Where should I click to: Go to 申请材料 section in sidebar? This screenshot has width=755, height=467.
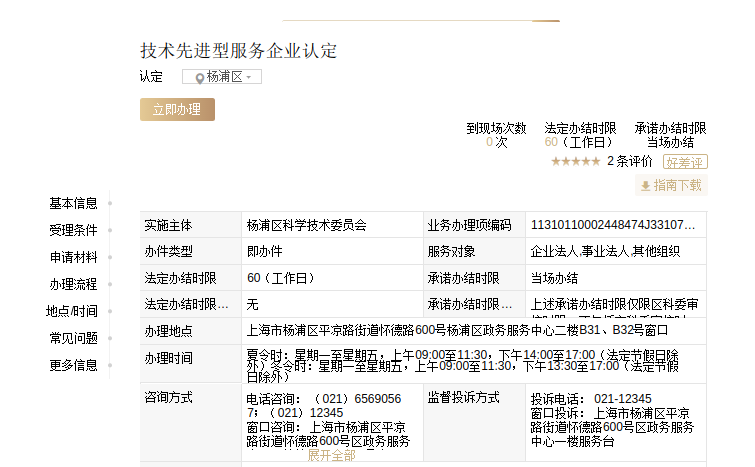click(73, 258)
